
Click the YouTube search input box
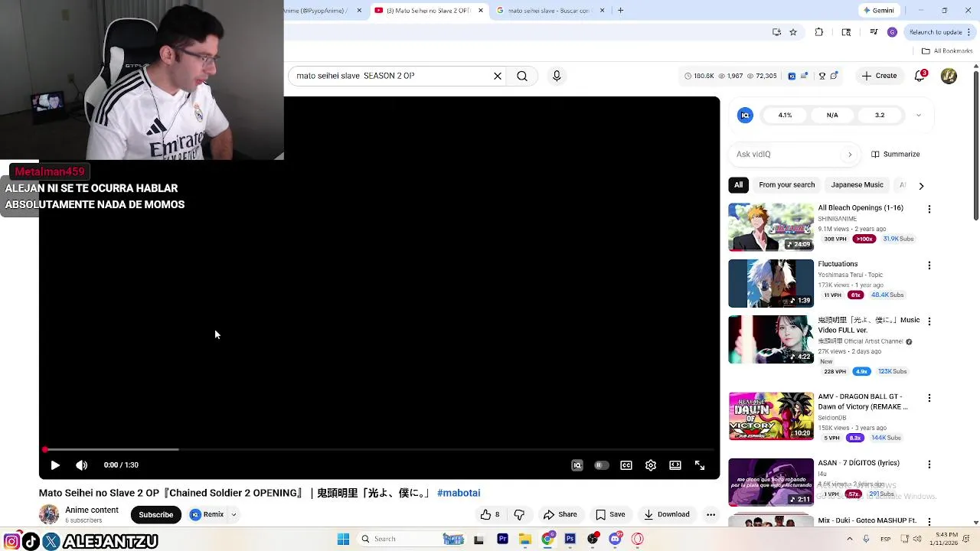(390, 76)
